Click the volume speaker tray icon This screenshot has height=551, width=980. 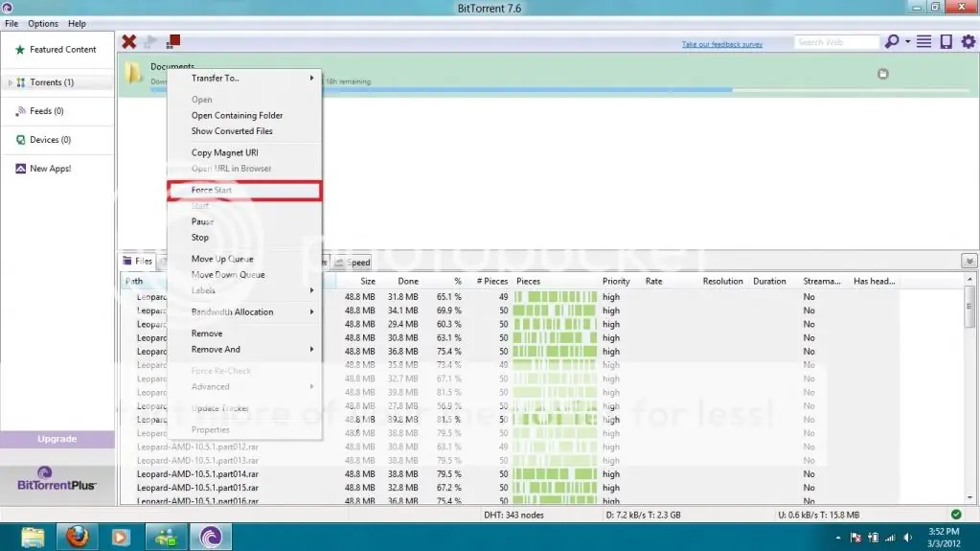(x=908, y=538)
